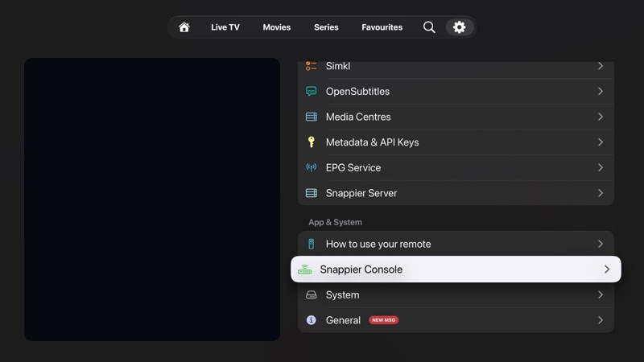Open the OpenSubtitles settings entry
Screen dimensions: 644x362
(x=456, y=91)
